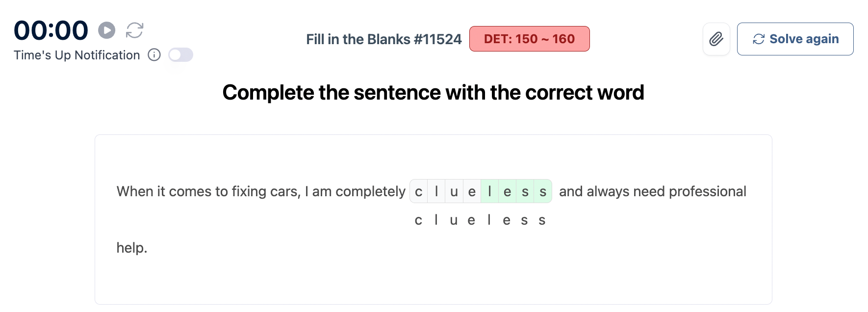Enable the Time's Up Notification switch
Viewport: 868px width, 312px height.
click(180, 55)
